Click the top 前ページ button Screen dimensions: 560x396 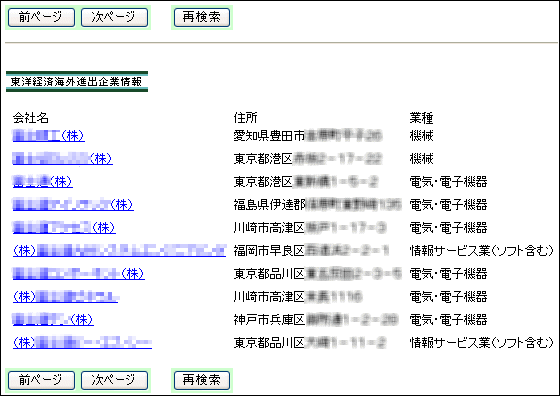tap(41, 17)
